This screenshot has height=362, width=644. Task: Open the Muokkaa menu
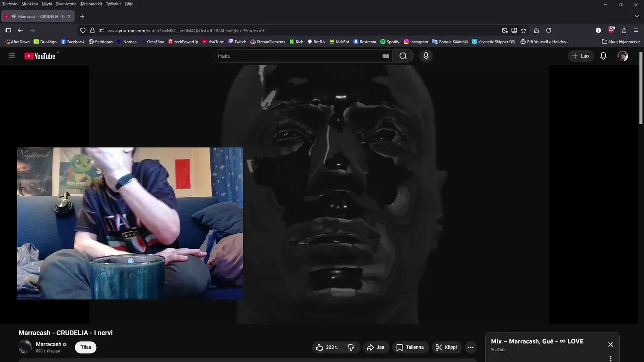[x=29, y=4]
